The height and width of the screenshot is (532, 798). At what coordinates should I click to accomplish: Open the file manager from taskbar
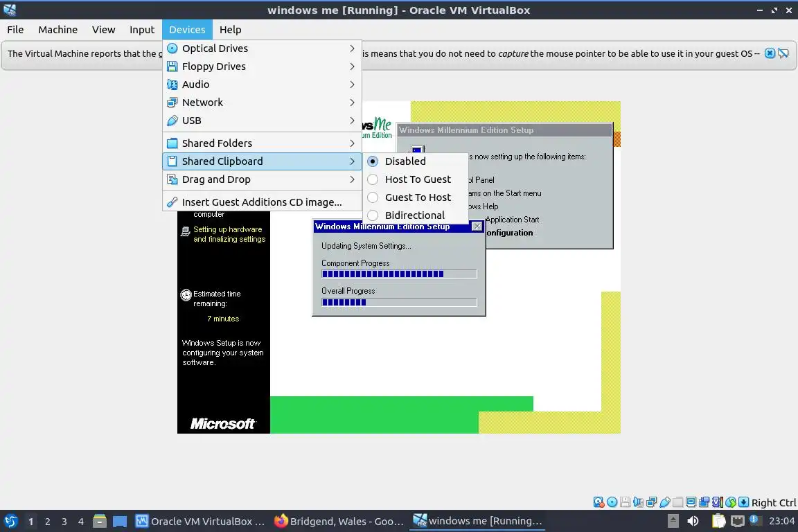(100, 521)
